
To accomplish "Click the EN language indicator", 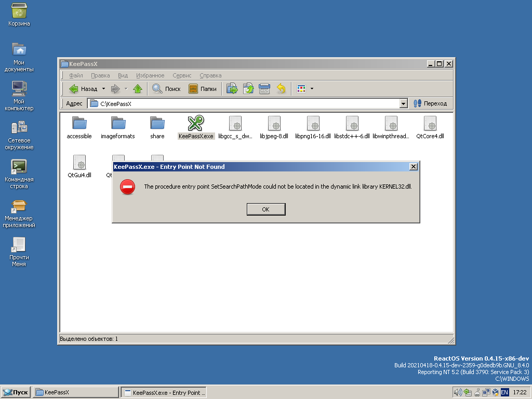I will click(504, 393).
